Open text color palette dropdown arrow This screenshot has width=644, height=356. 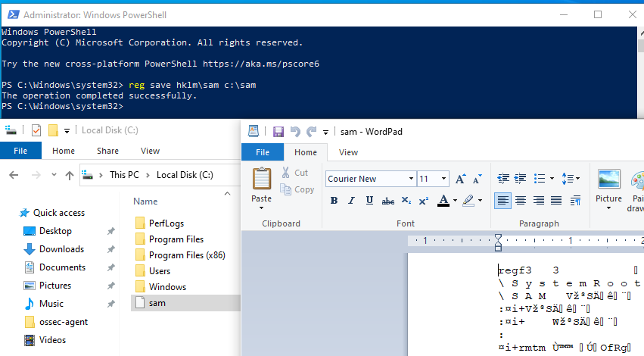(x=455, y=201)
